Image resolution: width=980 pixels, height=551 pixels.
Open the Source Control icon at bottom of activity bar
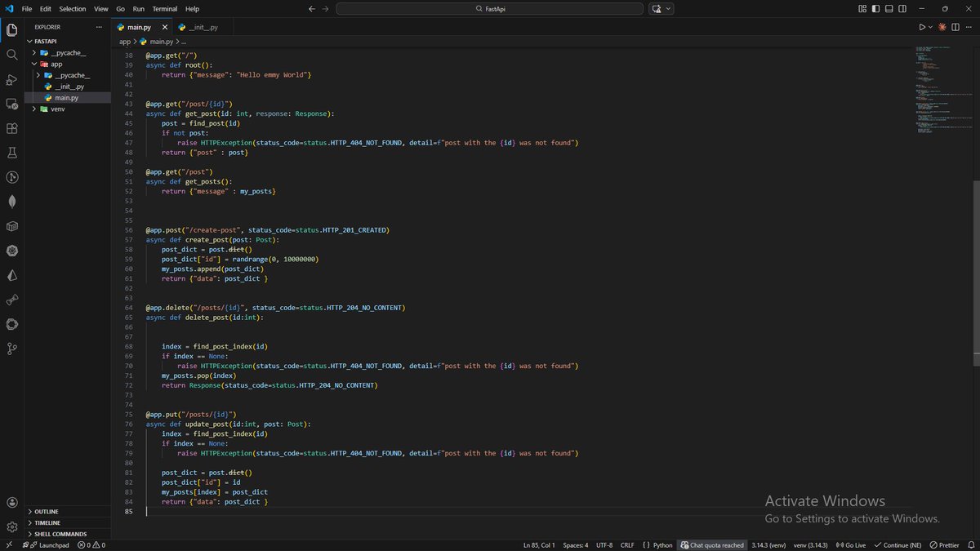[11, 349]
